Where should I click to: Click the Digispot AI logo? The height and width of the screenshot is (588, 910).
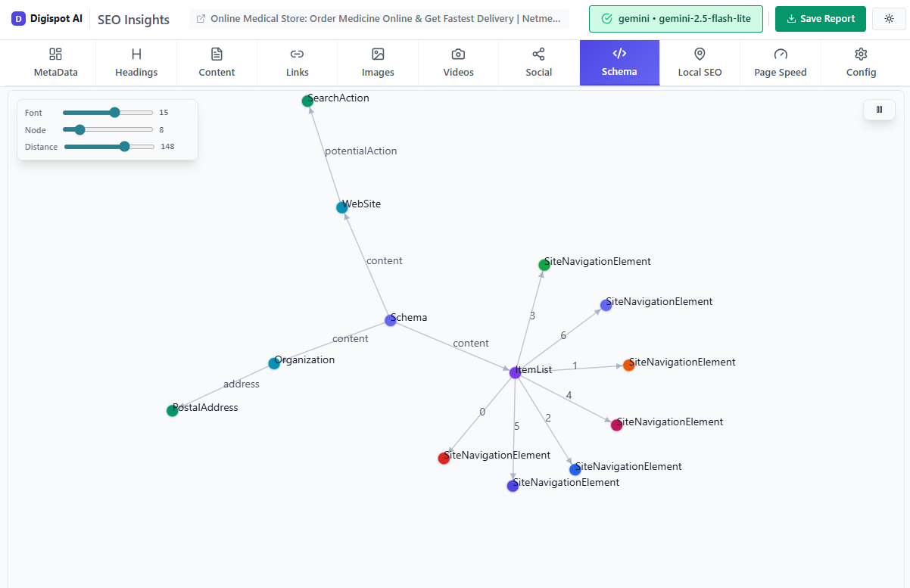(47, 18)
